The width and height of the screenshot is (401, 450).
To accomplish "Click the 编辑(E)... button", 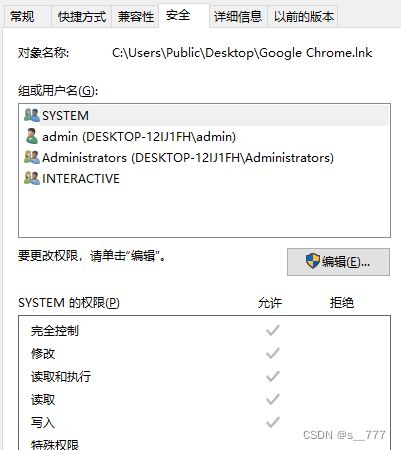I will [338, 262].
